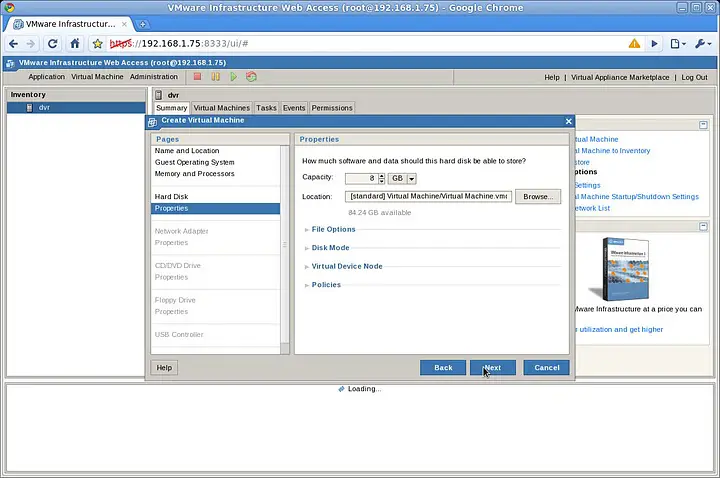Increase capacity with the up stepper arrow
This screenshot has height=478, width=720.
[x=382, y=176]
